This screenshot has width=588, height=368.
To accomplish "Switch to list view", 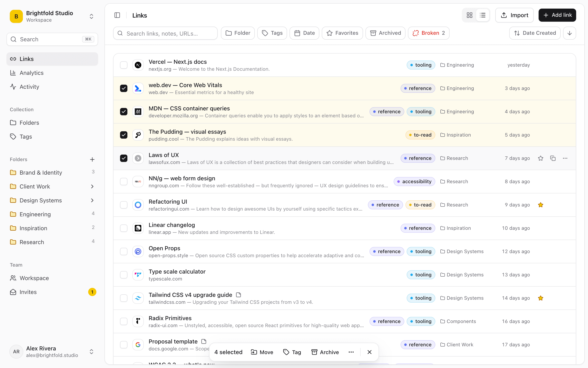I will 483,15.
